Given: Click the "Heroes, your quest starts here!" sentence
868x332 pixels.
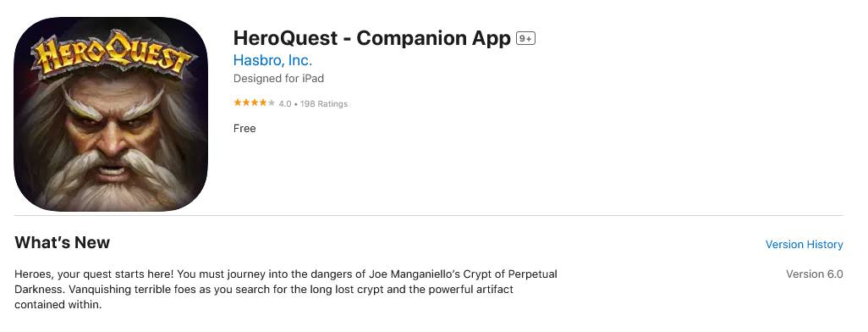Looking at the screenshot, I should click(x=94, y=274).
